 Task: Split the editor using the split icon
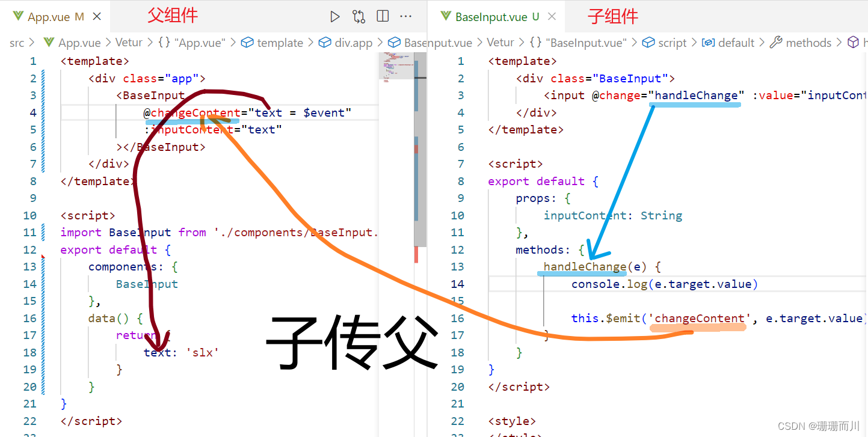(x=383, y=16)
